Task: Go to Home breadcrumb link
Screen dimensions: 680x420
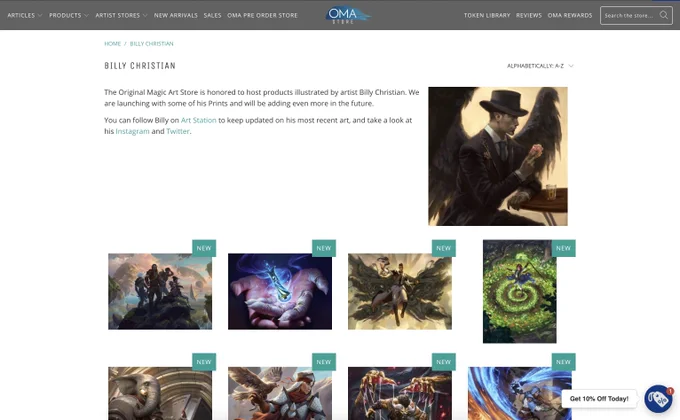Action: (x=112, y=44)
